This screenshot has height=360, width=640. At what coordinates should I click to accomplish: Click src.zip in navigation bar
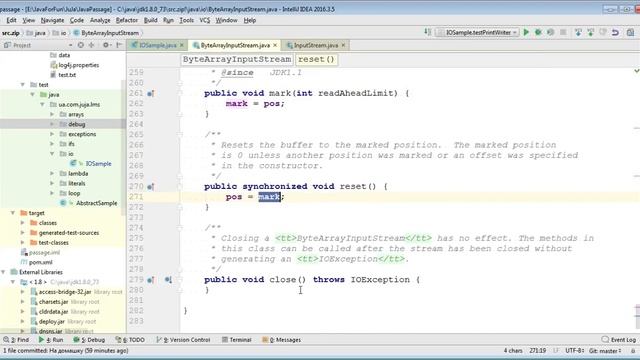tap(11, 33)
